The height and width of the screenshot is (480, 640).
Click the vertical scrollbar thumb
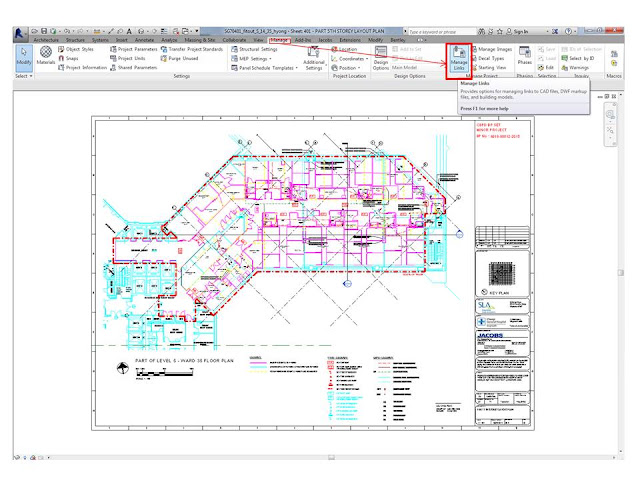pos(620,273)
